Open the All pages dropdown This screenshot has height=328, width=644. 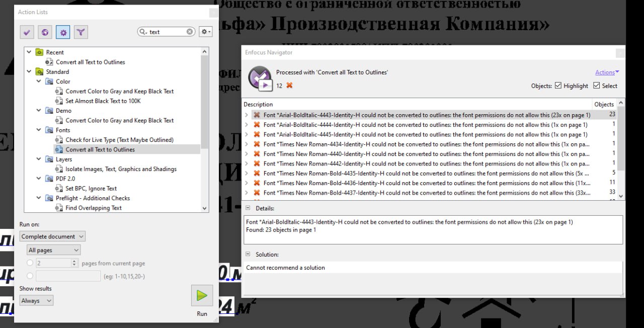coord(53,250)
